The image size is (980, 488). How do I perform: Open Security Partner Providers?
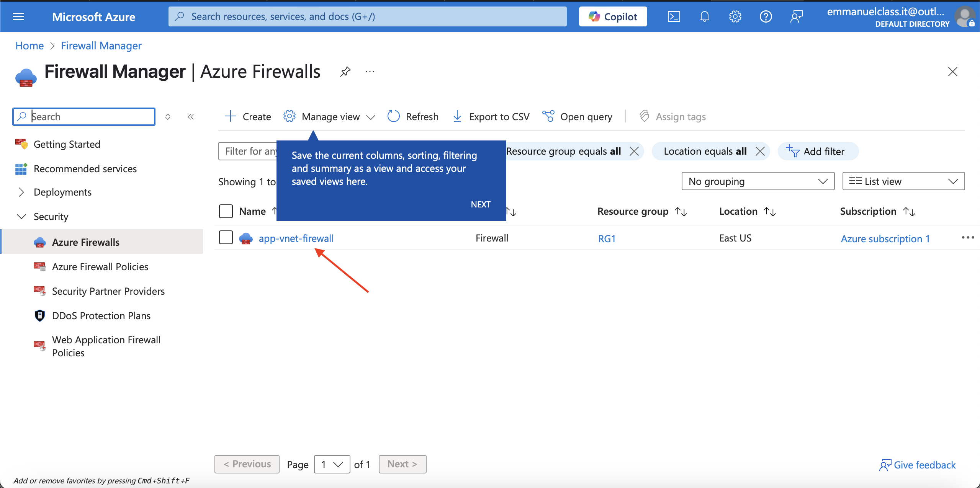108,291
